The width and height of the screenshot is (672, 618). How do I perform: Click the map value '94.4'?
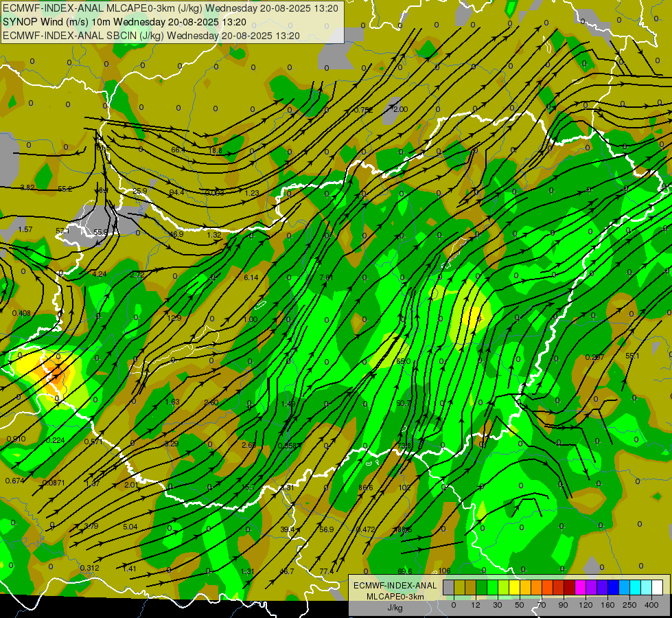click(x=176, y=192)
